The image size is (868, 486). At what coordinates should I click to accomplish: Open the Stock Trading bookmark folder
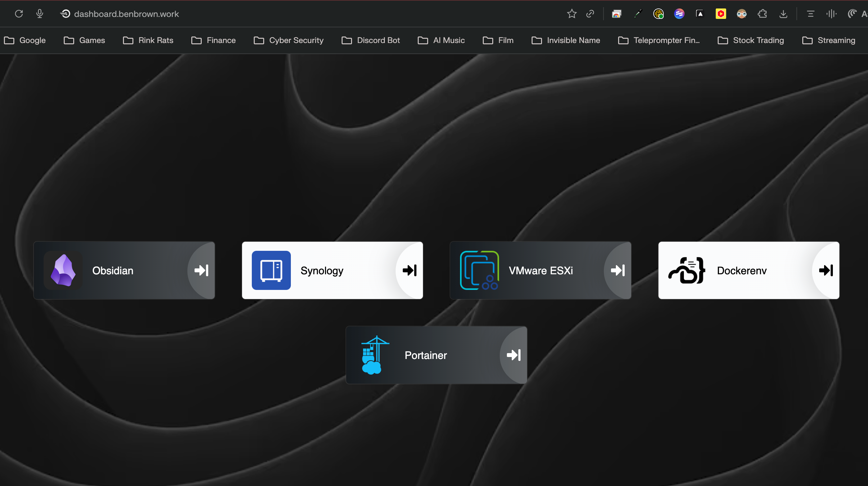point(751,40)
